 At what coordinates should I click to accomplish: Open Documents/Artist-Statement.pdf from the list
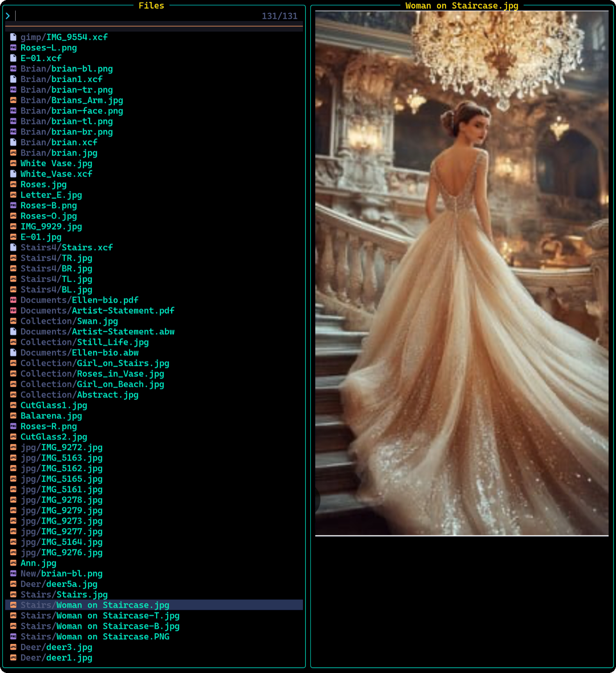(x=97, y=310)
